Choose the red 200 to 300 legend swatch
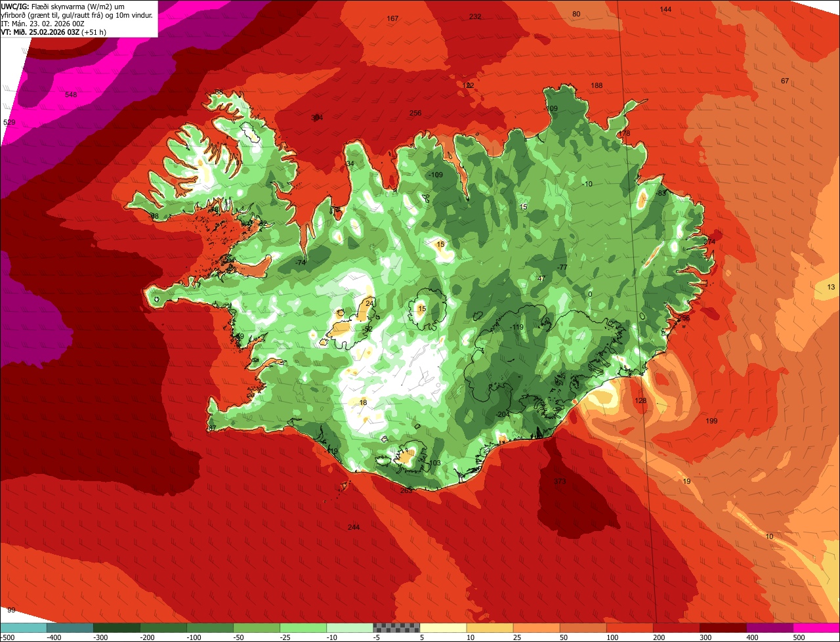The width and height of the screenshot is (840, 642). [x=675, y=628]
